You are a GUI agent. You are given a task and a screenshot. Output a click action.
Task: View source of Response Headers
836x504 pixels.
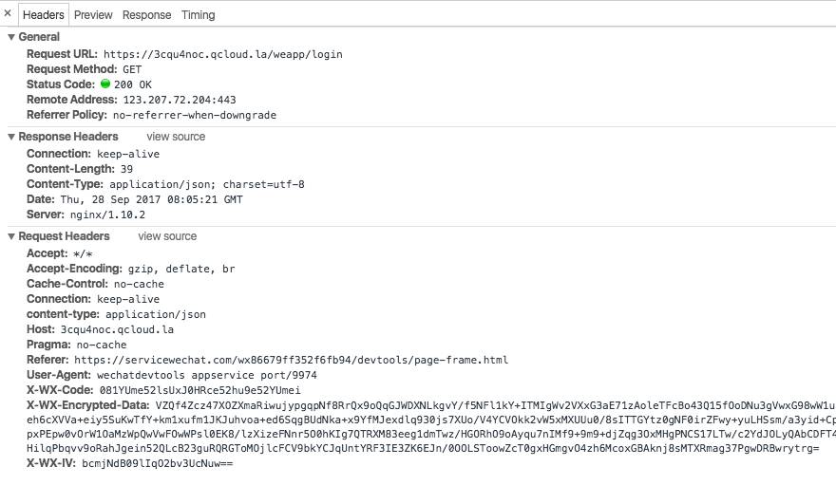(x=176, y=137)
